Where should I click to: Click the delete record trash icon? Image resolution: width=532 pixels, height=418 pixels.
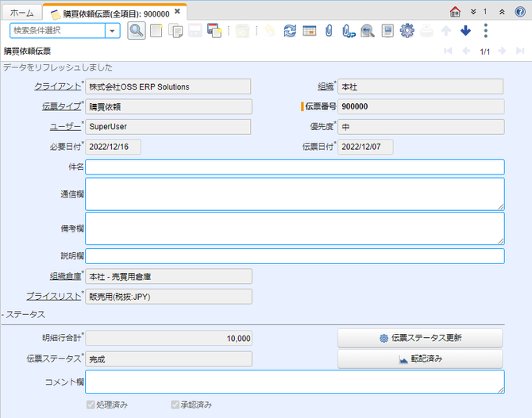tap(243, 31)
